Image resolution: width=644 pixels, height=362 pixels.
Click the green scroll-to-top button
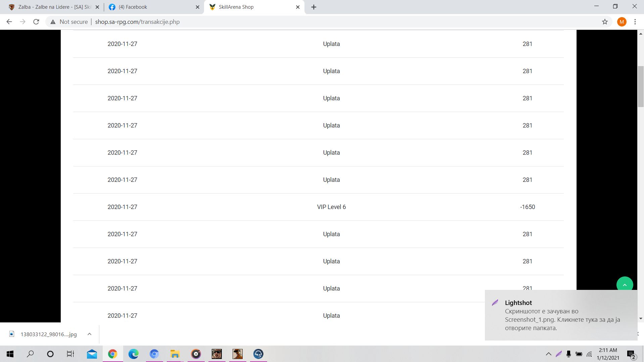[x=625, y=285]
